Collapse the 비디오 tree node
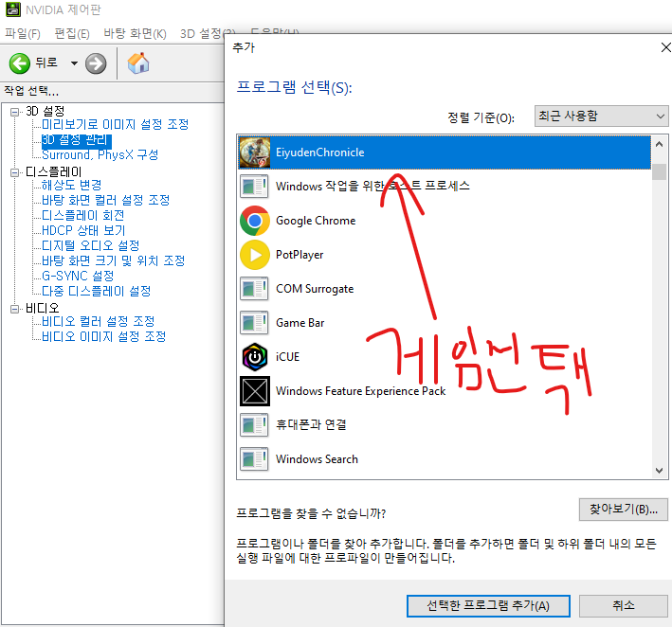Screen dimensions: 672x627 [x=15, y=309]
